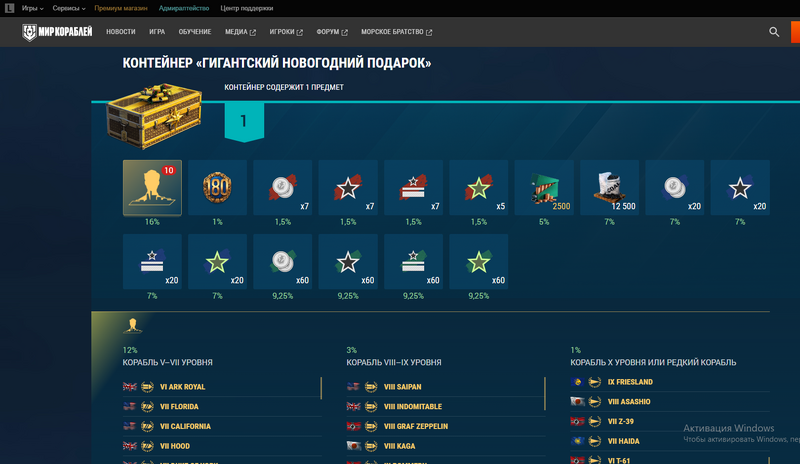800x464 pixels.
Task: Choose the green silver coin x60 tile
Action: [283, 262]
